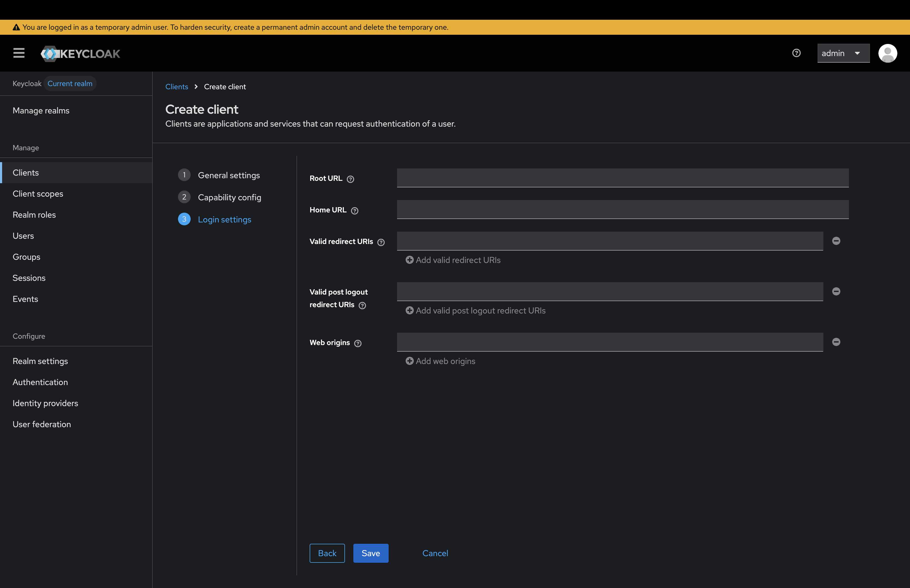Show help tooltip for Valid redirect URIs
This screenshot has width=910, height=588.
[x=381, y=242]
